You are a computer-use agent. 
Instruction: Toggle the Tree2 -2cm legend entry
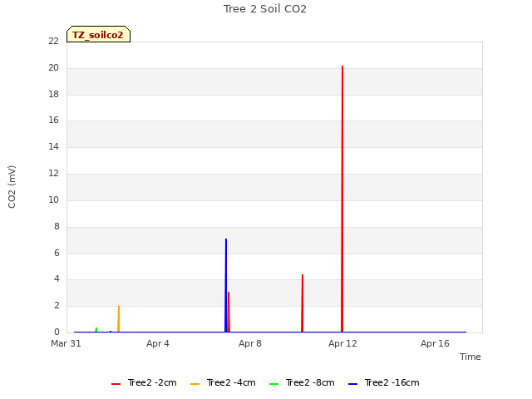144,382
